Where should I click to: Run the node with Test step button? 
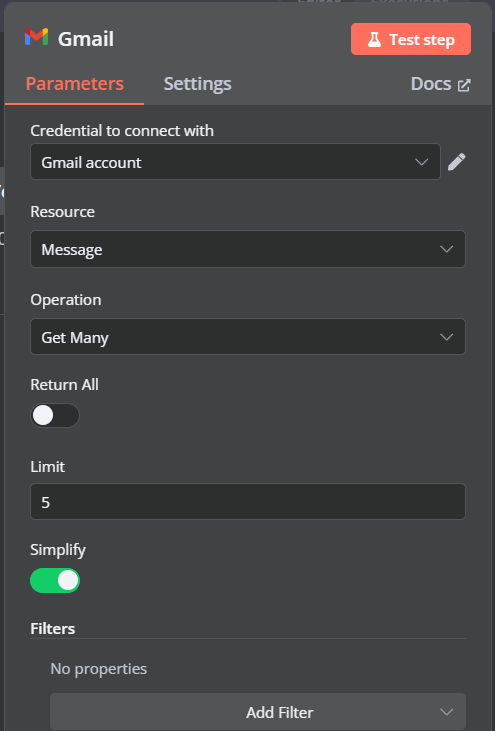(411, 39)
